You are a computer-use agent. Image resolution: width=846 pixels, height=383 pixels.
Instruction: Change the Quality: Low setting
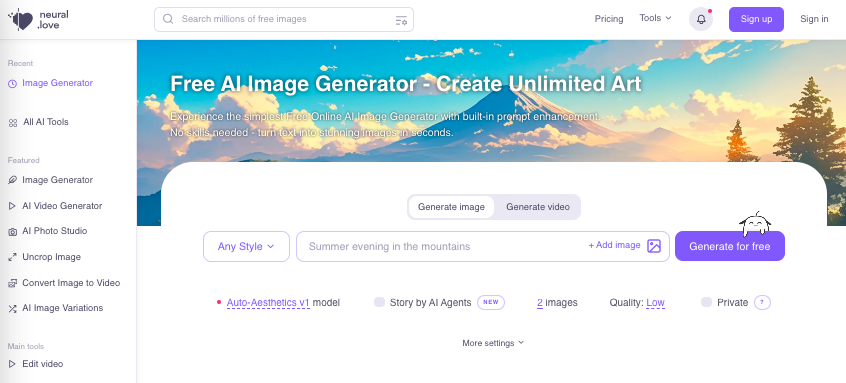tap(655, 303)
